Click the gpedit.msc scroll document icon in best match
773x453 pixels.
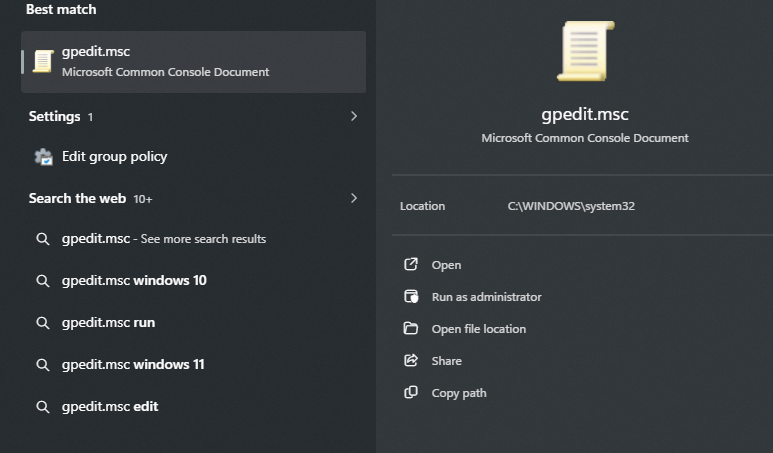click(x=43, y=62)
